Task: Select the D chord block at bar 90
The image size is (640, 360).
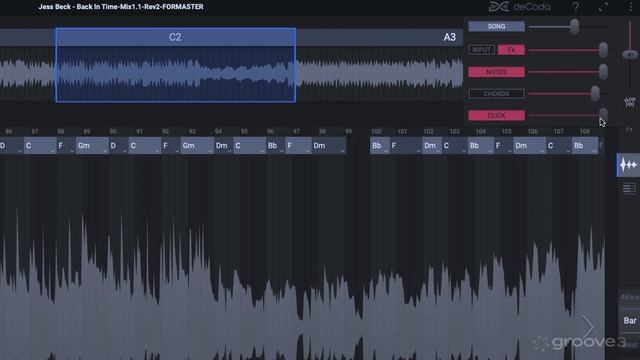Action: tap(118, 146)
